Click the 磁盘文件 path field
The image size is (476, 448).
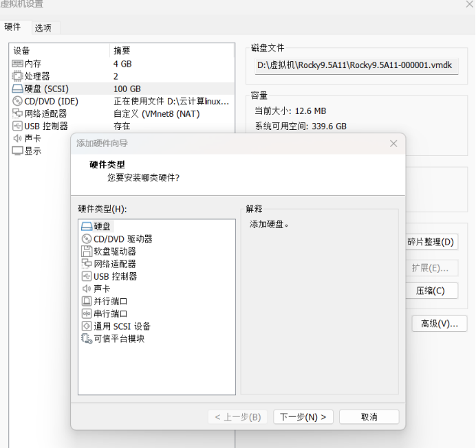[354, 66]
